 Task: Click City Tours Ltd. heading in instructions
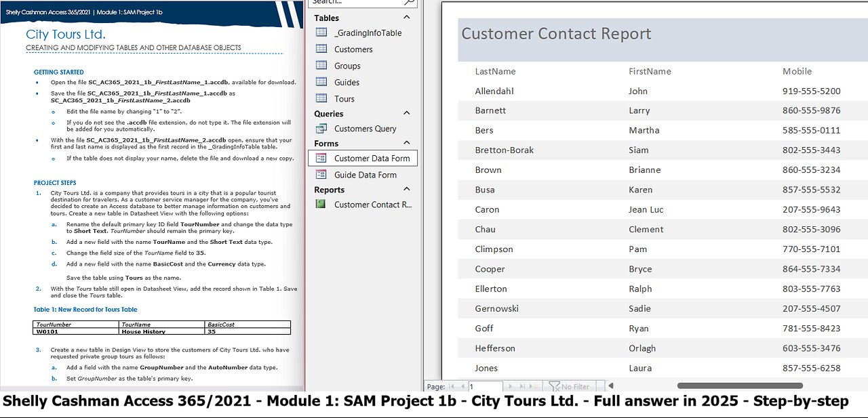[x=65, y=34]
